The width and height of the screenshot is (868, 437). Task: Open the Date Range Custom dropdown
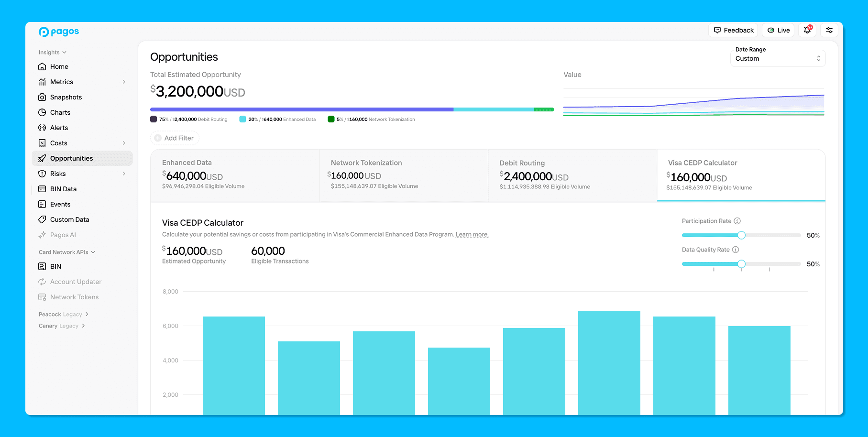click(x=778, y=58)
